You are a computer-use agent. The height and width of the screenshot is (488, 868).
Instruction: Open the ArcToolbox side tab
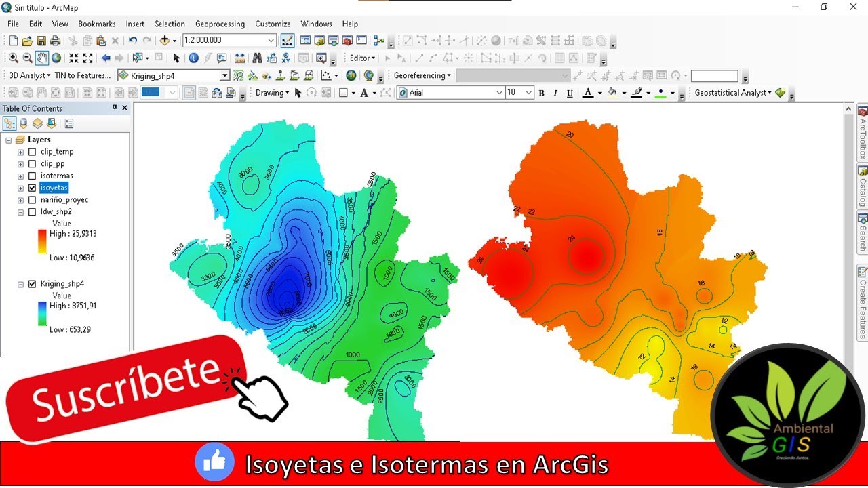coord(863,133)
